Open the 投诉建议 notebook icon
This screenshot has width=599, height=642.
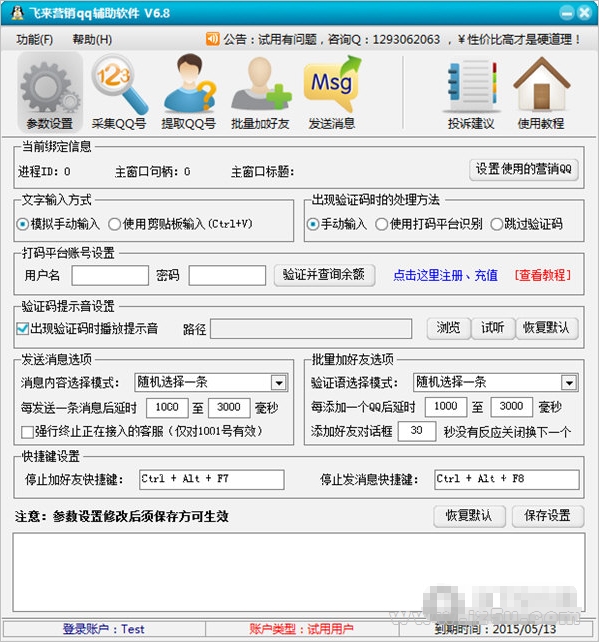click(471, 93)
